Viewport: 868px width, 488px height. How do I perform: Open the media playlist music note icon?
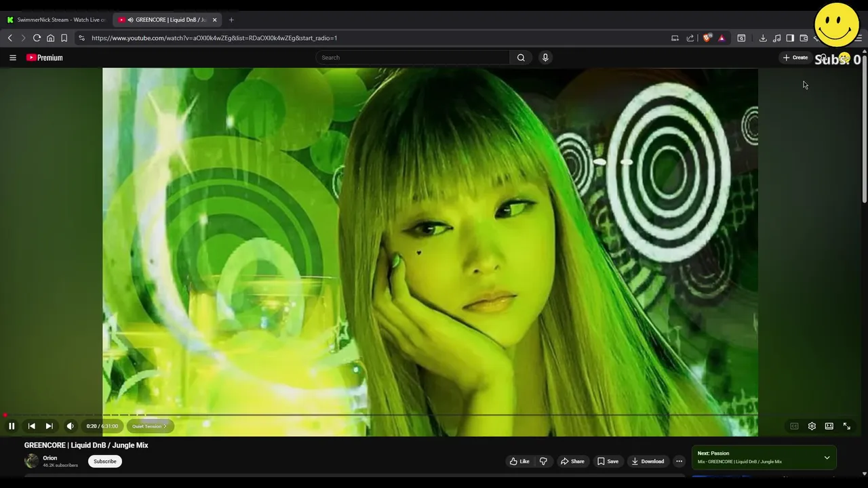tap(776, 38)
